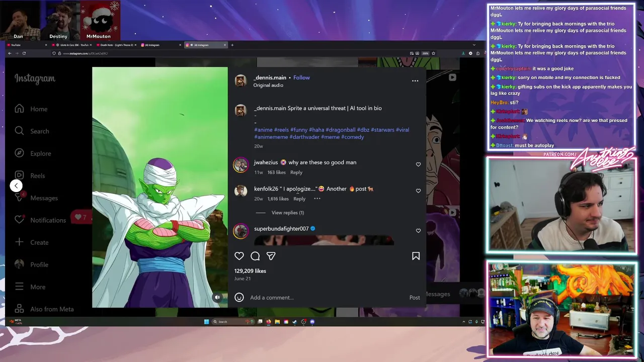The height and width of the screenshot is (362, 644).
Task: Open comment options dots on kenfolk26 comment
Action: tap(317, 199)
